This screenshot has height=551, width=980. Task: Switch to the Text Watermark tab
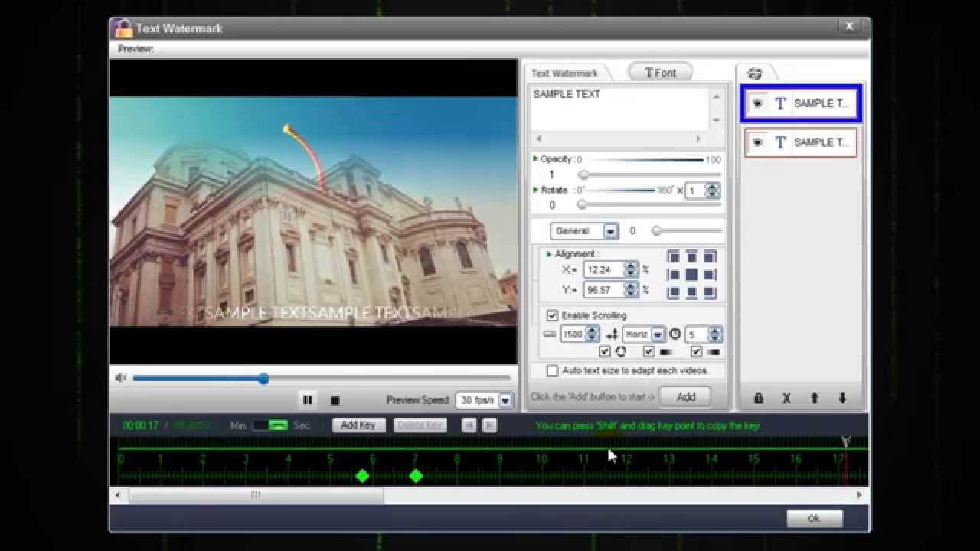click(x=564, y=73)
